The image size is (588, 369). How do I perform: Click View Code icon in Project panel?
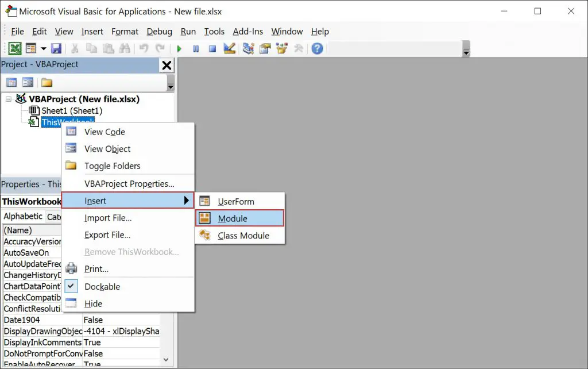[x=11, y=83]
